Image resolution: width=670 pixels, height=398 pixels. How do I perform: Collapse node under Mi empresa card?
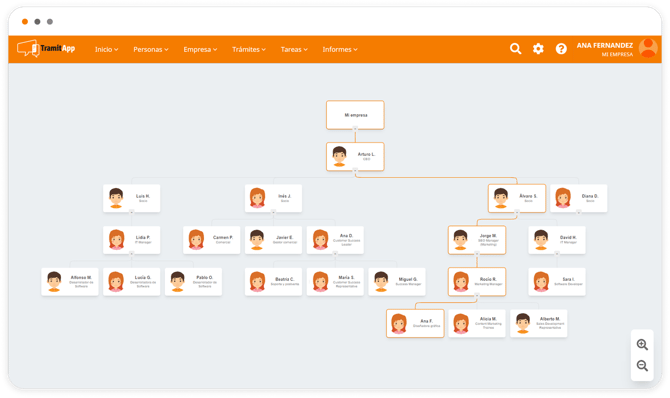coord(355,129)
